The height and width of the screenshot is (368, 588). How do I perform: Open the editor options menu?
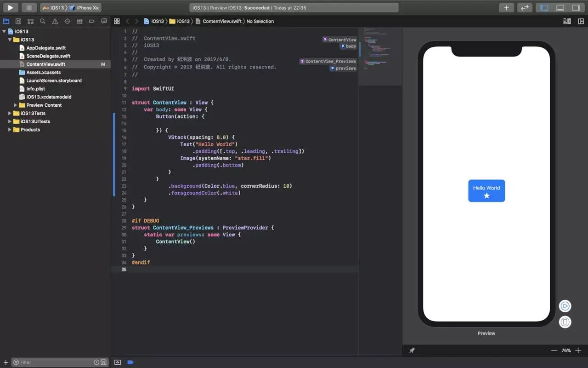coord(567,21)
